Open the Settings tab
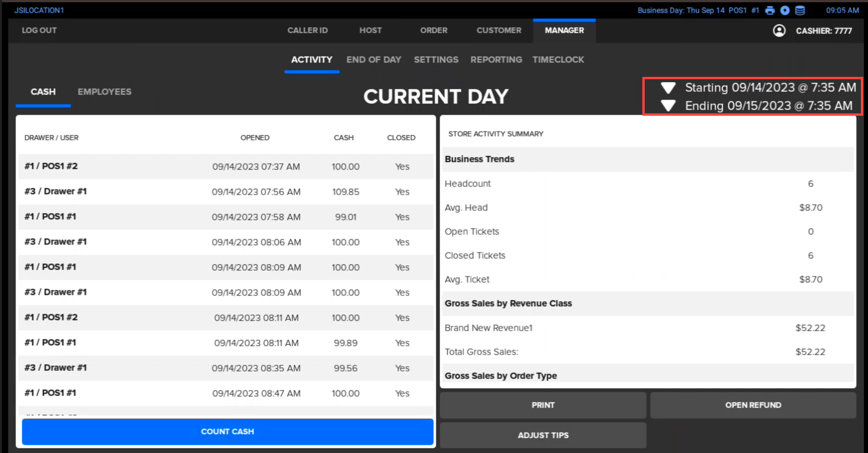This screenshot has height=453, width=868. 436,60
